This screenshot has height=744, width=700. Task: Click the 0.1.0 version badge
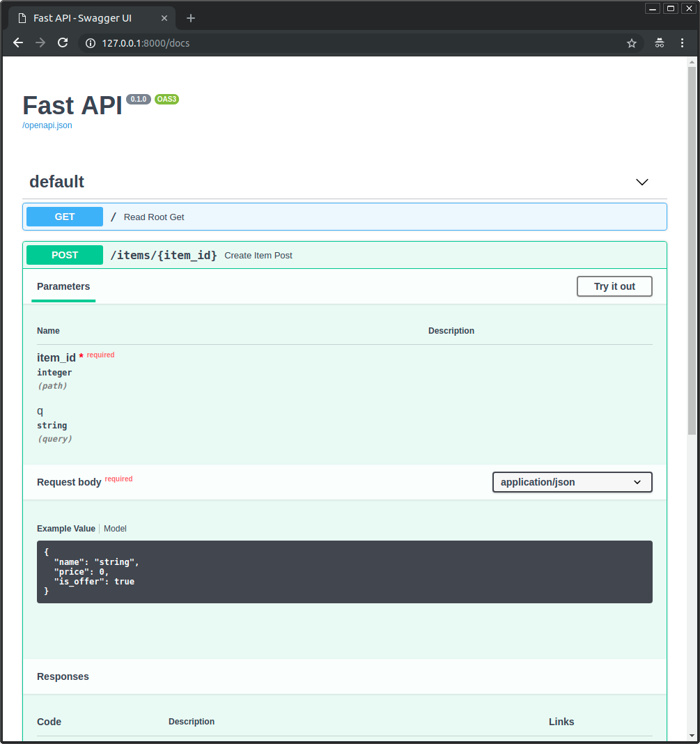point(138,99)
